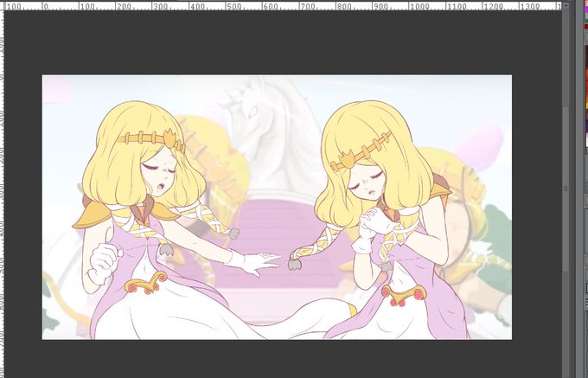Click the vertical scrollbar up arrow
588x378 pixels.
pyautogui.click(x=566, y=6)
